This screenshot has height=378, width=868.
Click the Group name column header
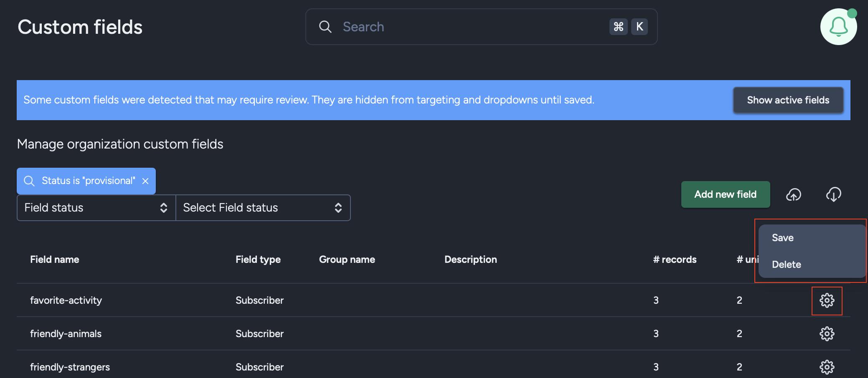pos(347,260)
